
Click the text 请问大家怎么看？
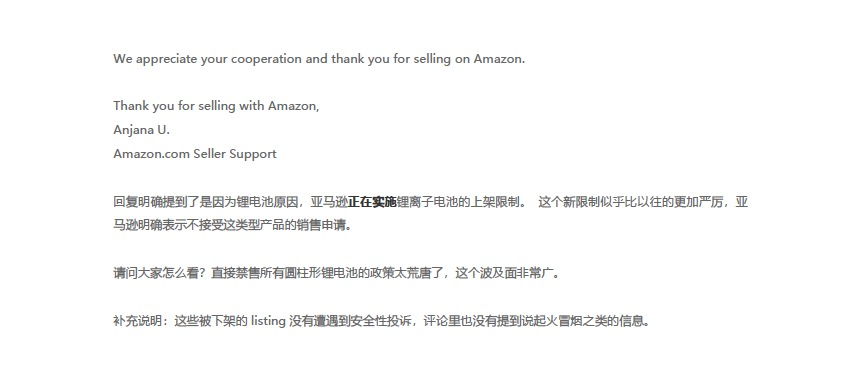pyautogui.click(x=162, y=273)
